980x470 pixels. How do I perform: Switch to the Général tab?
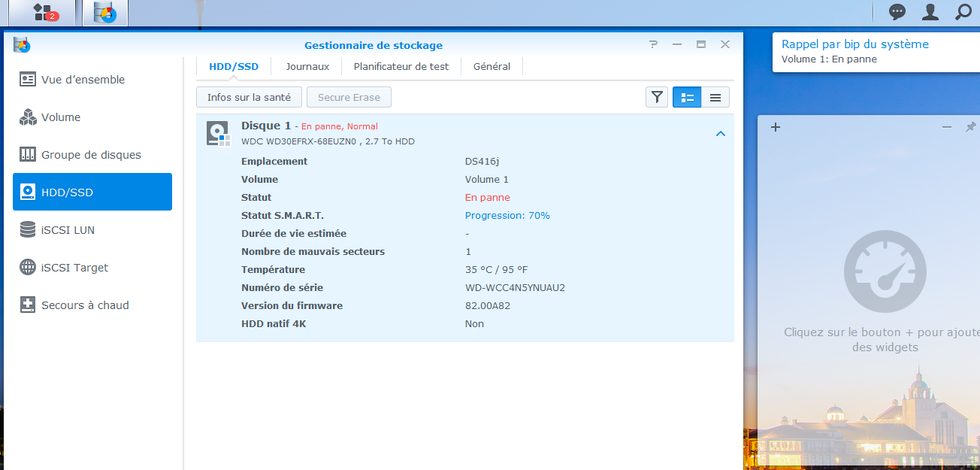(x=492, y=66)
